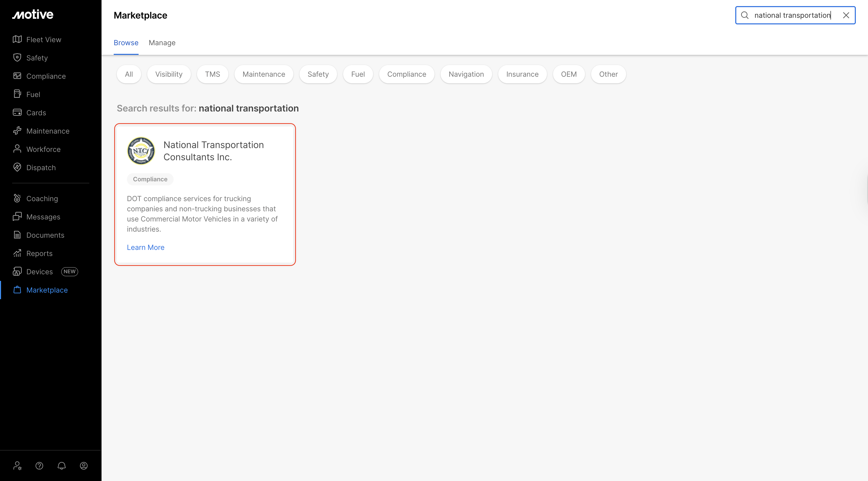Go to Dispatch menu item

[41, 168]
